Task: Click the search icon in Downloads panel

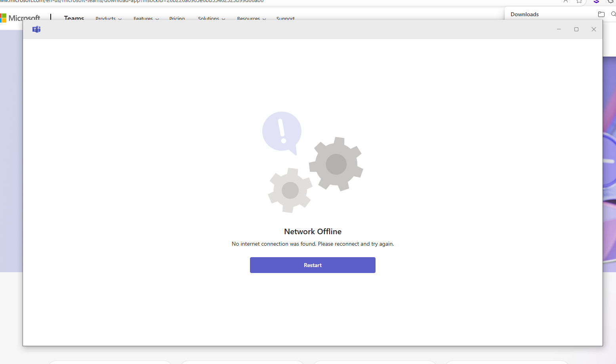Action: click(614, 14)
